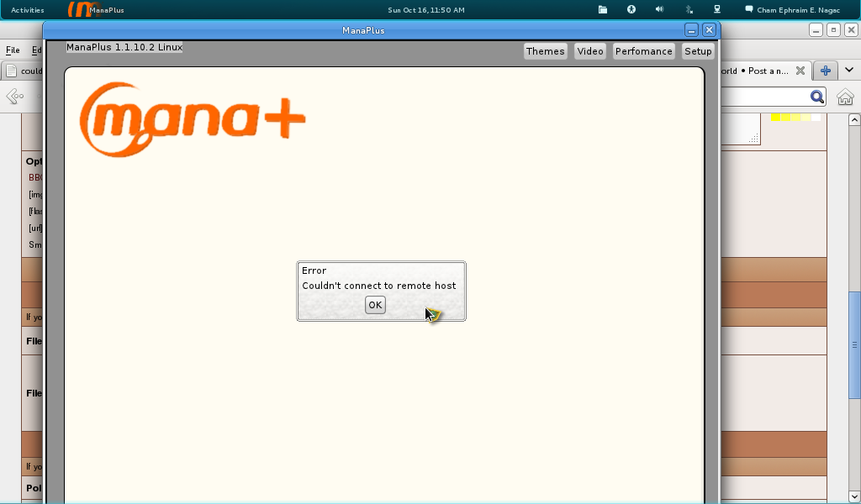Open the File menu in the browser window
This screenshot has width=861, height=504.
coord(13,50)
